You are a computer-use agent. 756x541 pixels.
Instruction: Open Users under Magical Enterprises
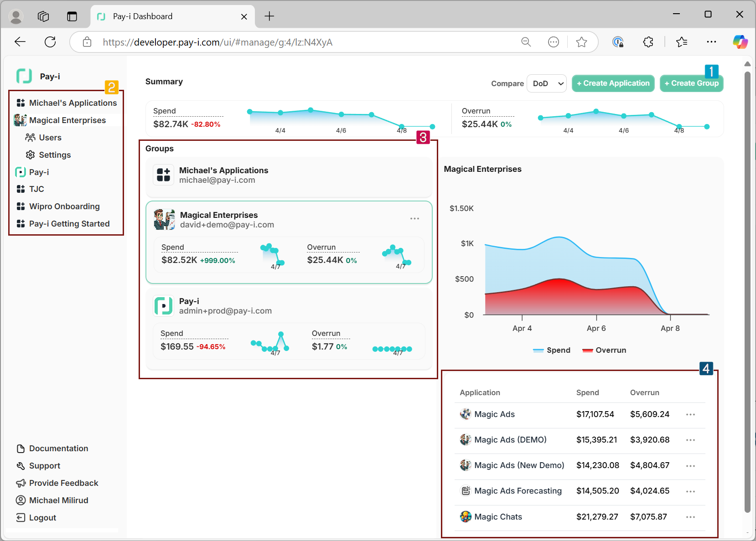pos(50,138)
